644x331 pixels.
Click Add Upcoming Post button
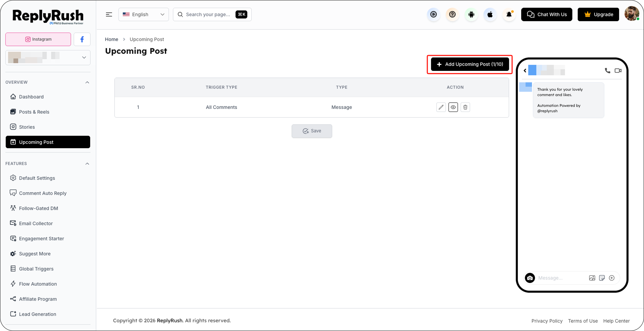(x=470, y=64)
